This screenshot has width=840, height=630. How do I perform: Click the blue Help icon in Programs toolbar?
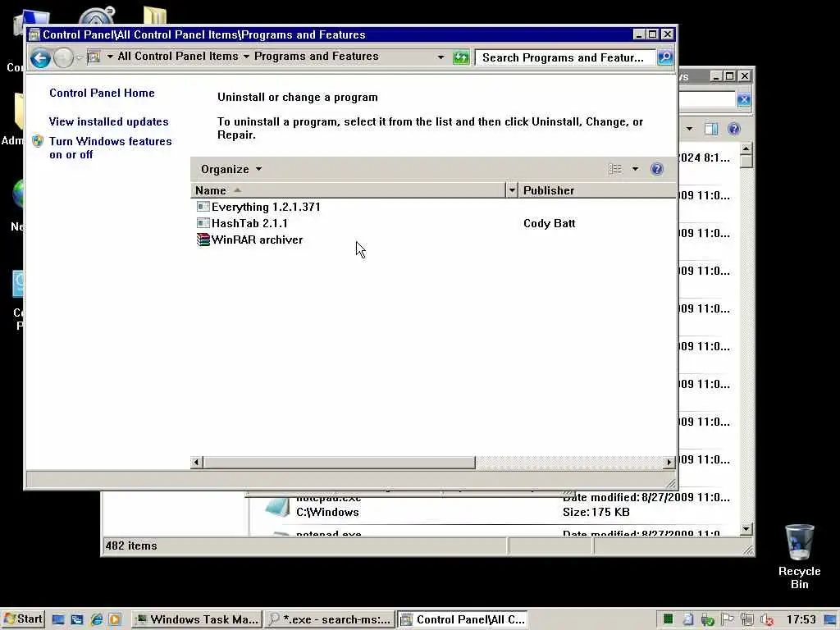657,169
